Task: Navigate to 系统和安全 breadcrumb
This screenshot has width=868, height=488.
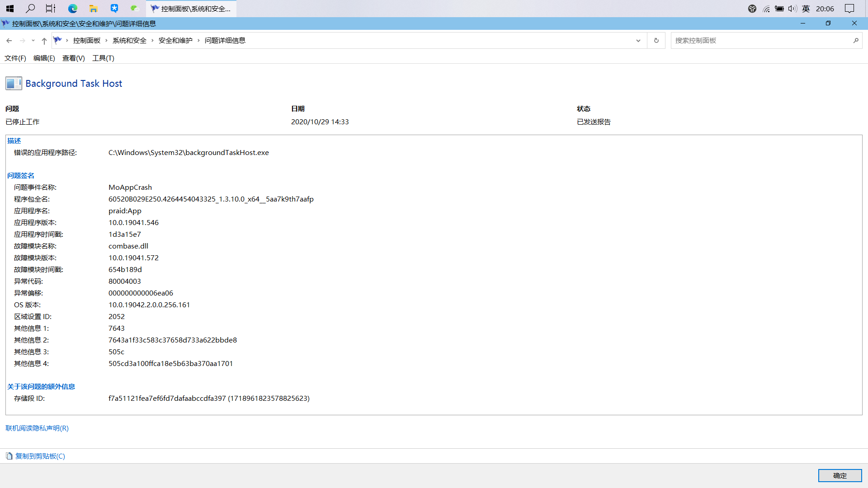Action: coord(129,41)
